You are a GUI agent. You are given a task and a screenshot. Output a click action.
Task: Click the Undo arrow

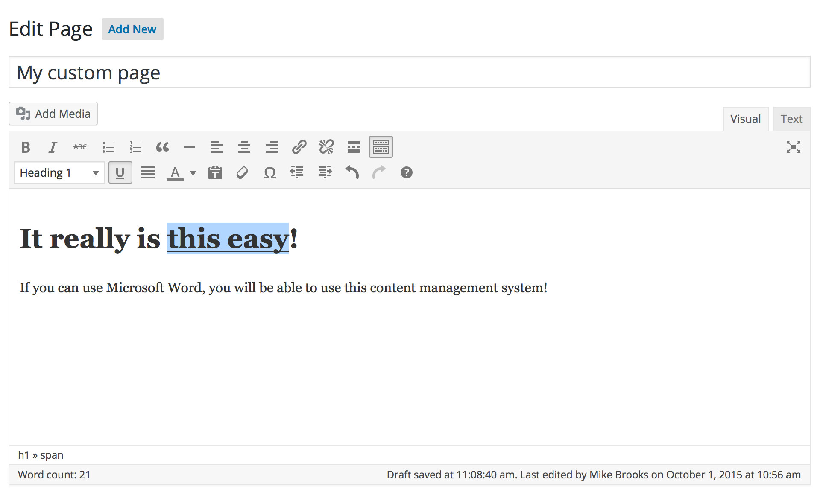(352, 173)
